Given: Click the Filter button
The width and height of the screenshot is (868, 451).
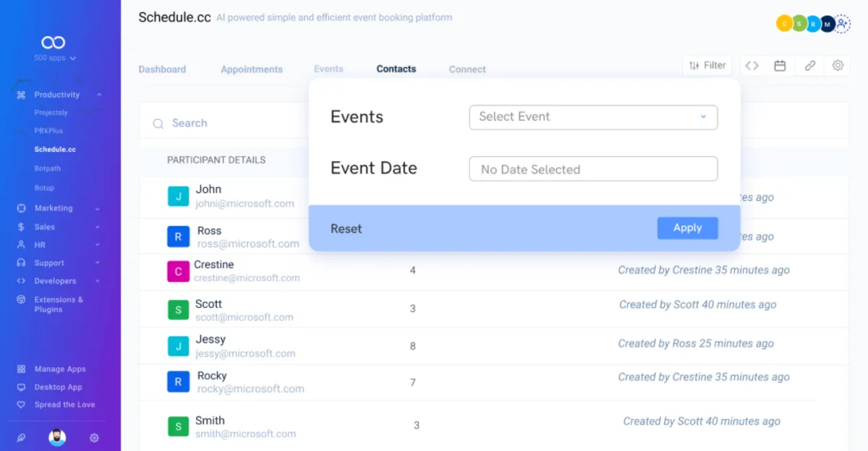Looking at the screenshot, I should [x=707, y=66].
